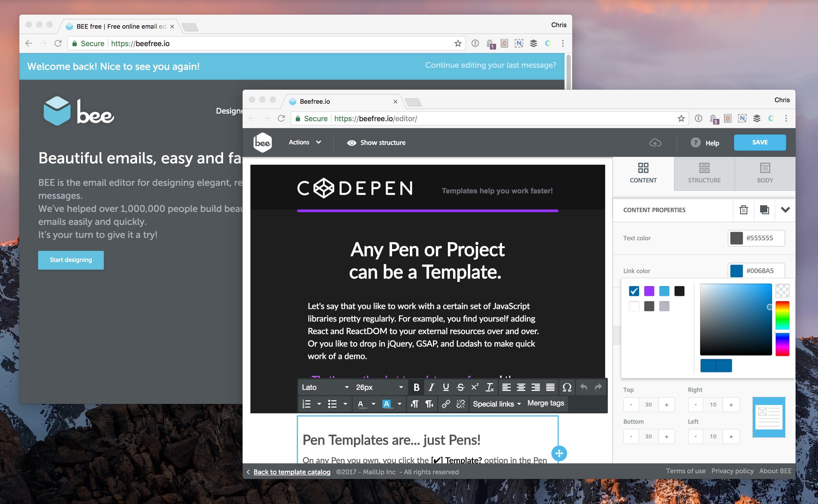Image resolution: width=818 pixels, height=504 pixels.
Task: Expand the Special links dropdown
Action: pos(496,404)
